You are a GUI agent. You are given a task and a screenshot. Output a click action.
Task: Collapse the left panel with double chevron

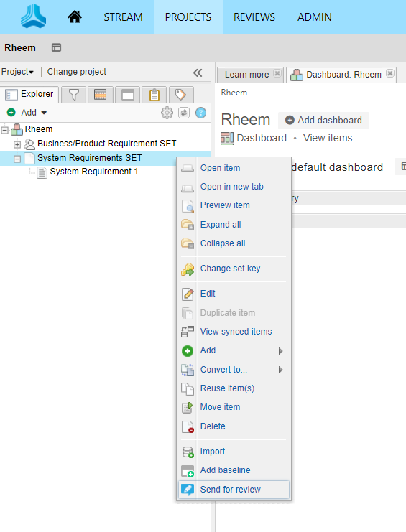pos(198,73)
